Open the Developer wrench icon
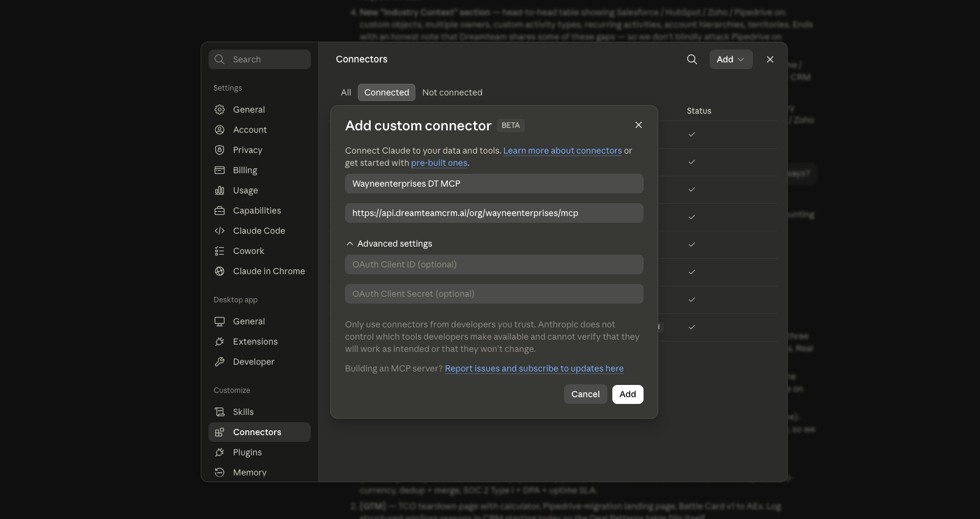This screenshot has width=980, height=519. point(220,362)
